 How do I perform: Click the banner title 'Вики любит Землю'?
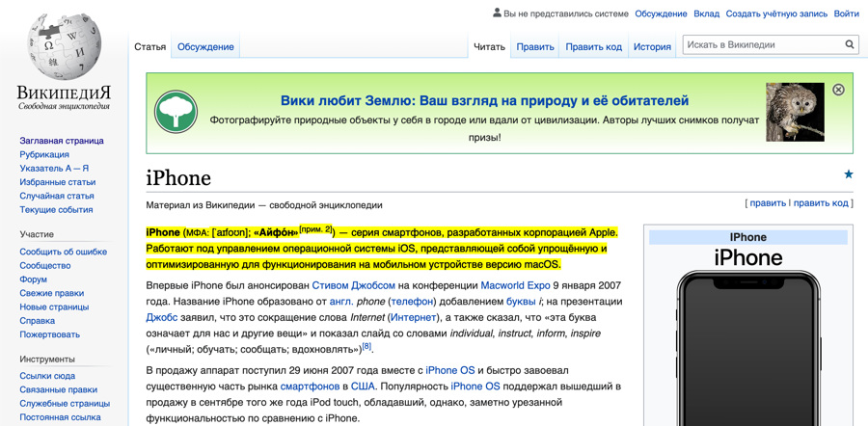[484, 100]
